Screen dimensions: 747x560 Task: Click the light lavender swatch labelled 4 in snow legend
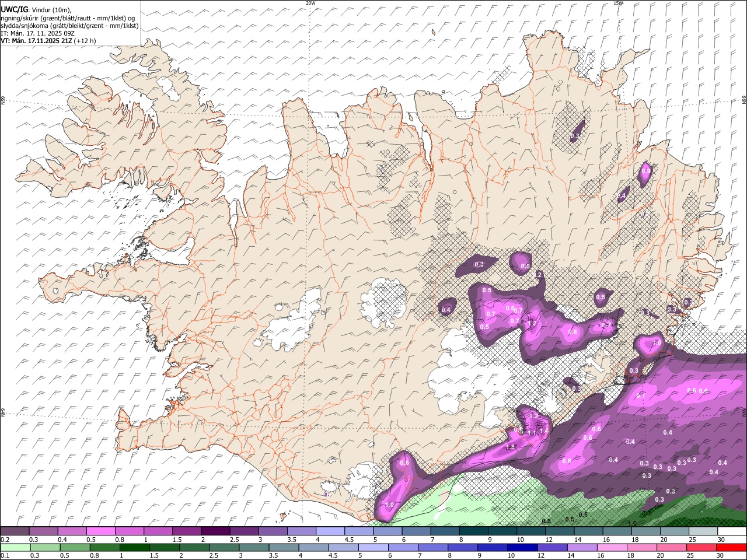(330, 531)
